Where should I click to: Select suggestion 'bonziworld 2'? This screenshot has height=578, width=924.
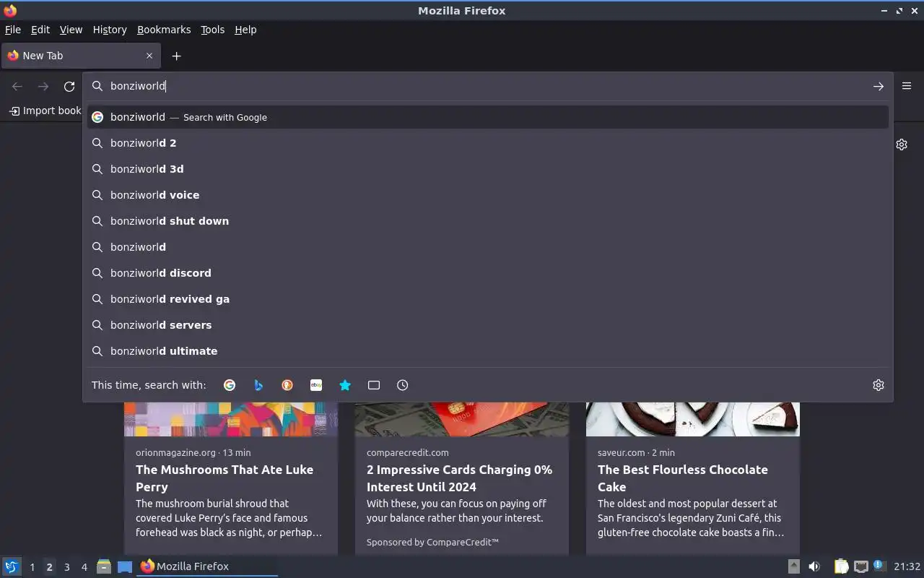[488, 143]
